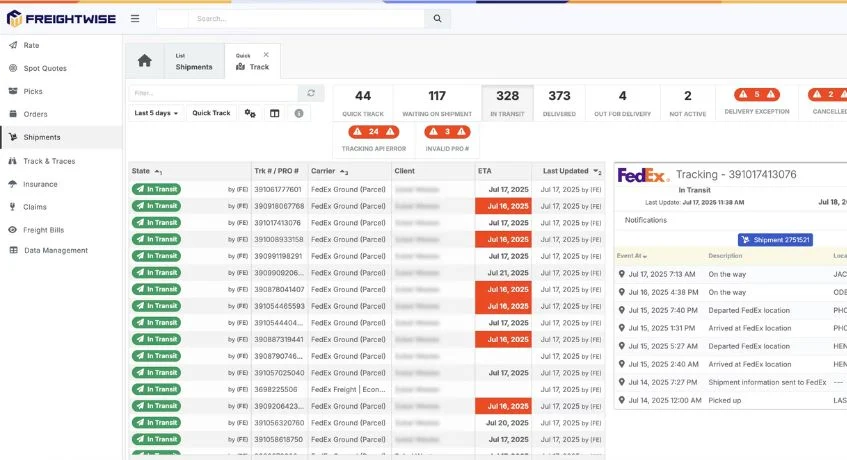The width and height of the screenshot is (847, 460).
Task: Click the Invalid PRO # badge
Action: pyautogui.click(x=447, y=132)
